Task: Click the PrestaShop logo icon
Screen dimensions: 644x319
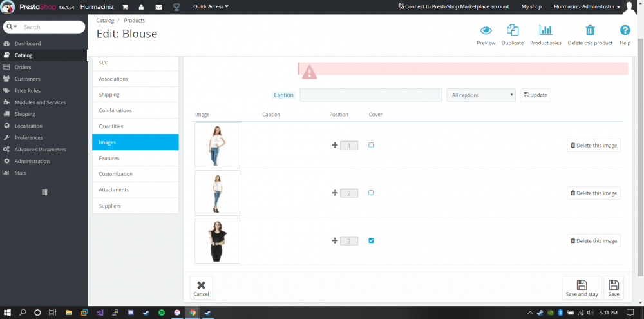Action: click(x=8, y=7)
